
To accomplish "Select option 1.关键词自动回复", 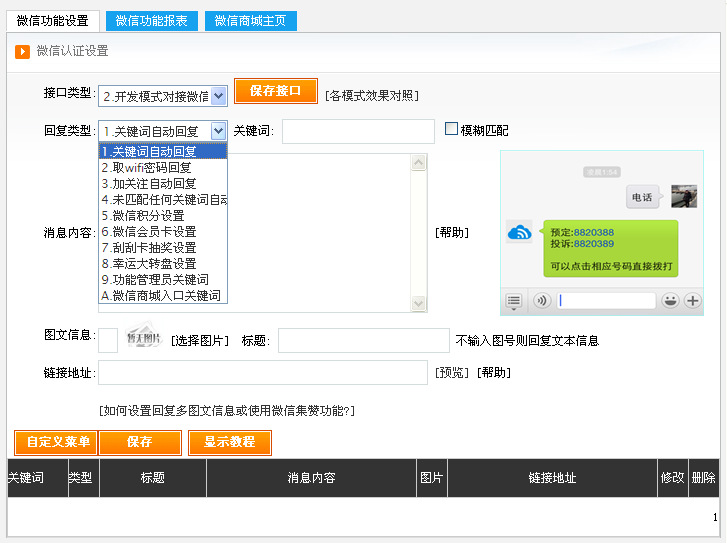I will [163, 152].
